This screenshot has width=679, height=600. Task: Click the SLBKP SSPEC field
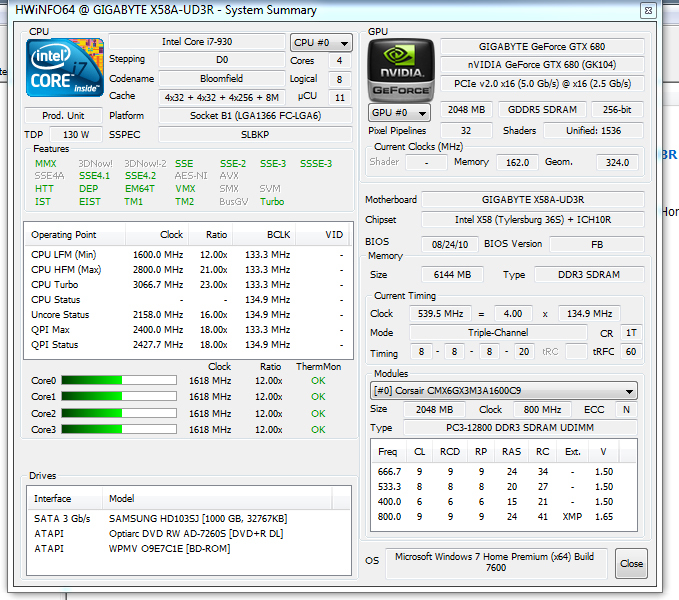[x=255, y=135]
